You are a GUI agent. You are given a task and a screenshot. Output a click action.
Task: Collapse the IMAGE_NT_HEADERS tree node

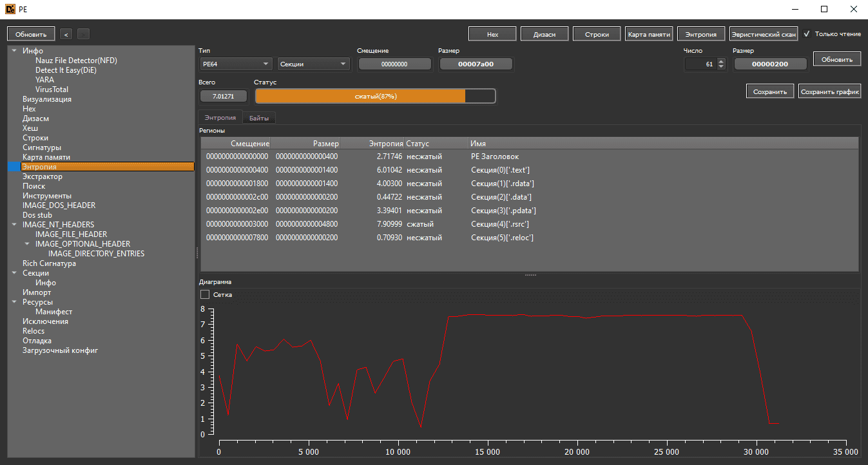click(x=14, y=225)
